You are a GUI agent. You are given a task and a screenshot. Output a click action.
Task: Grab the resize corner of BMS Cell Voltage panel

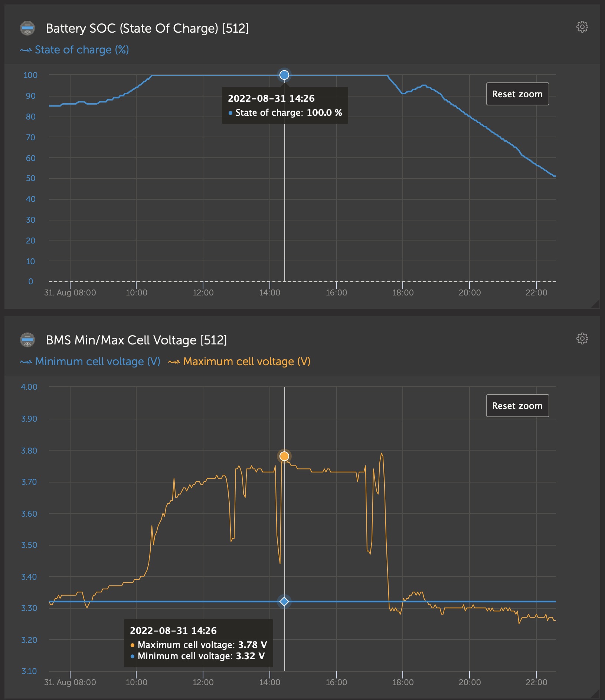pyautogui.click(x=596, y=693)
